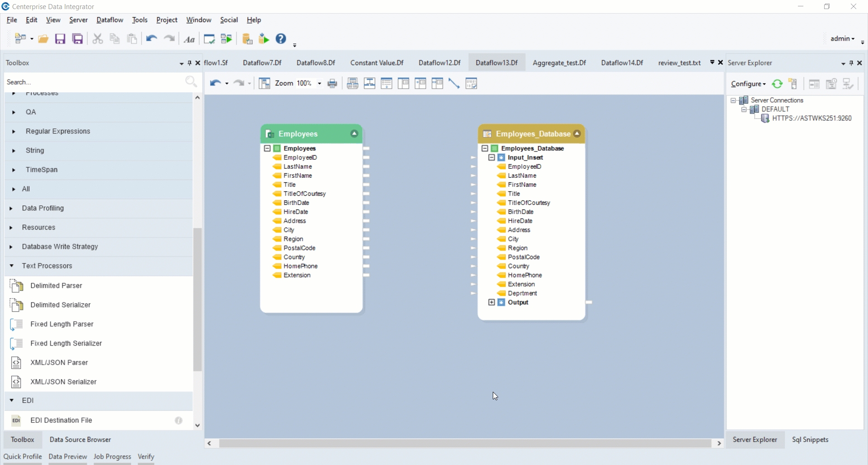Click the Print icon in dataflow toolbar
The height and width of the screenshot is (465, 868).
click(332, 84)
